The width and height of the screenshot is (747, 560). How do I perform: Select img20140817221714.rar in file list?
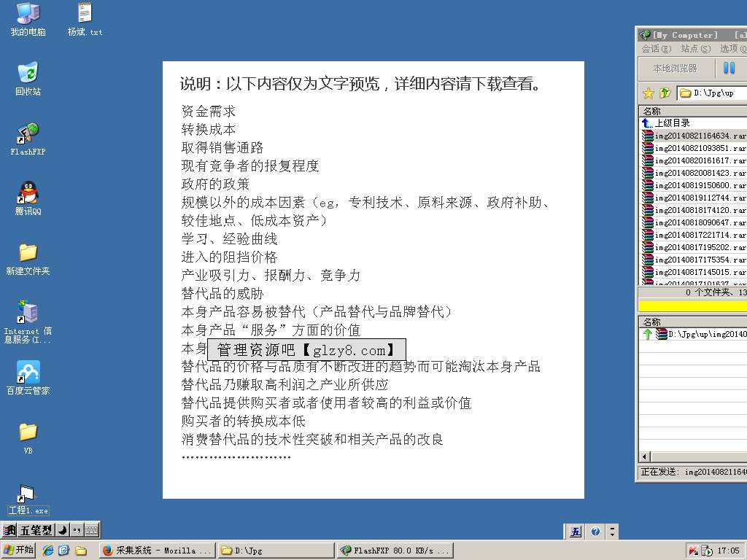pyautogui.click(x=693, y=235)
